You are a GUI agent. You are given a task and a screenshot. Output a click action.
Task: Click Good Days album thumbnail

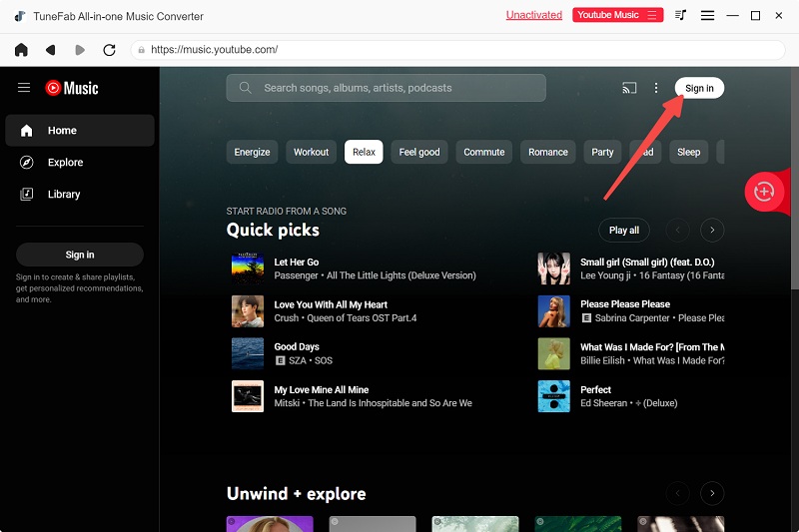248,353
